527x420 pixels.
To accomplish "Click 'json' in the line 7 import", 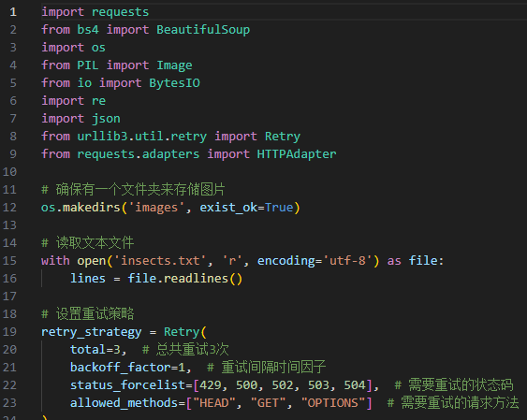I will (x=106, y=119).
